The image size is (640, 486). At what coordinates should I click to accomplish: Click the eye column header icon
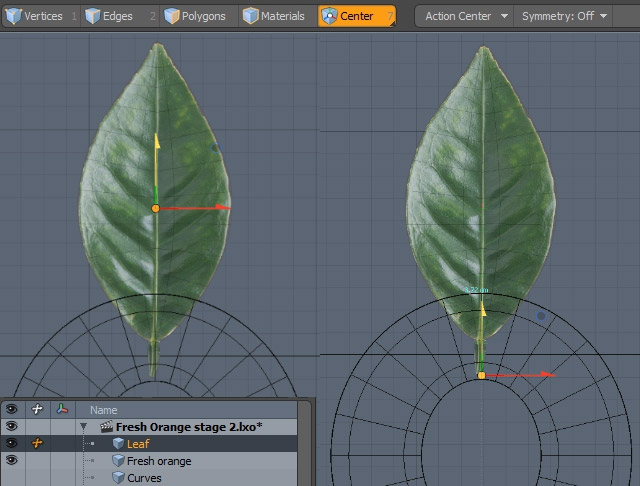pos(12,409)
